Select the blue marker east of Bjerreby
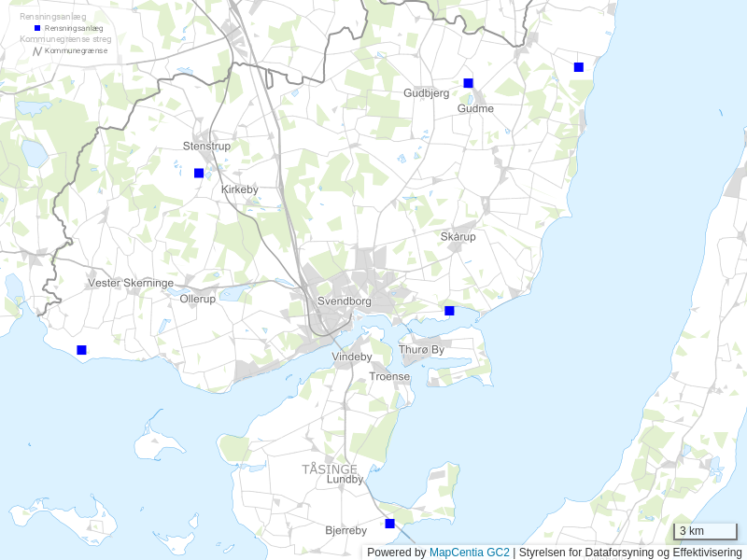Image resolution: width=747 pixels, height=560 pixels. (x=389, y=523)
